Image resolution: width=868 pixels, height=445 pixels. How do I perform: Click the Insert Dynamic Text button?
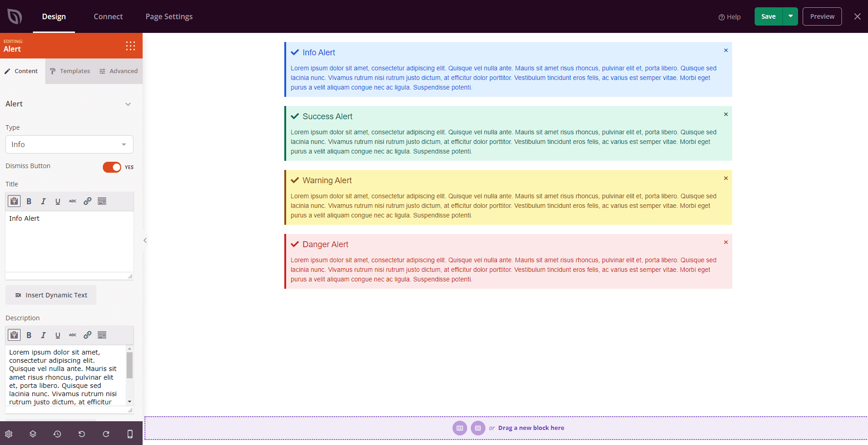coord(51,295)
